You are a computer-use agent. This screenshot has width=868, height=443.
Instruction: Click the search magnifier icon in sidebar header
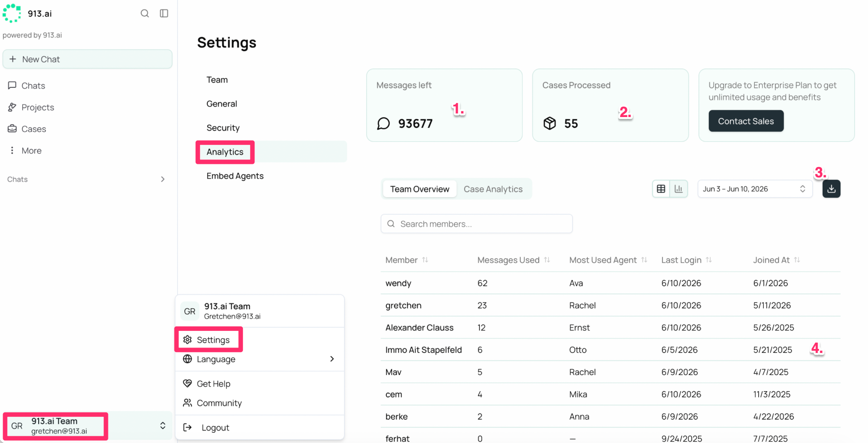pos(145,14)
